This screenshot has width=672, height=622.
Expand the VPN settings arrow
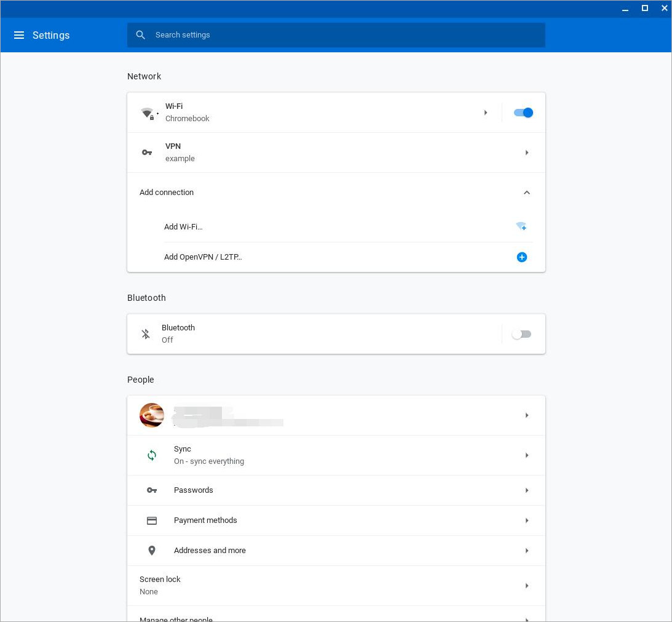527,153
